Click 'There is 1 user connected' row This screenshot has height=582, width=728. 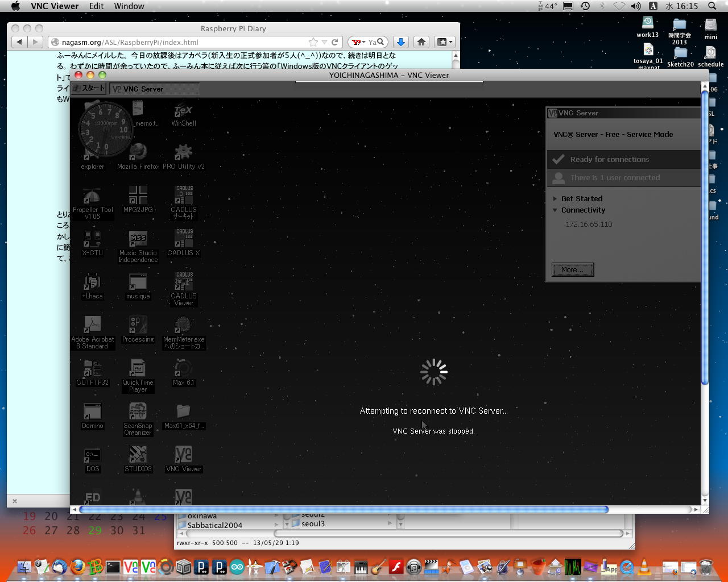(624, 177)
